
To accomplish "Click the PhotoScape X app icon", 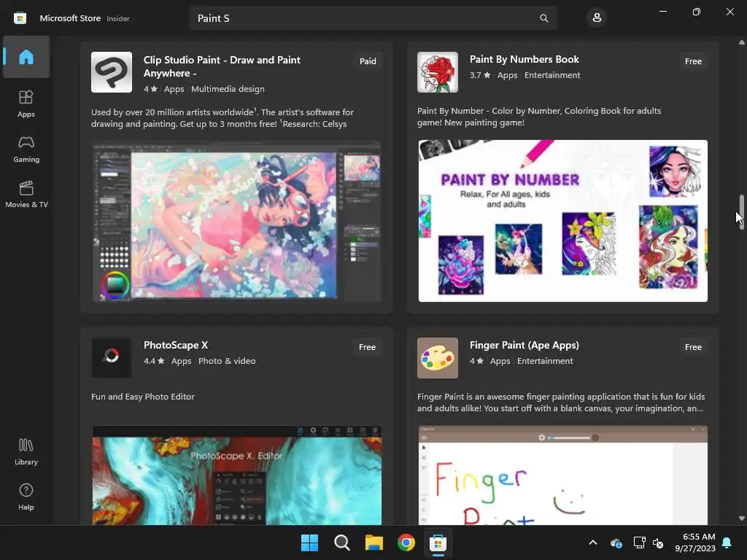I will point(112,357).
